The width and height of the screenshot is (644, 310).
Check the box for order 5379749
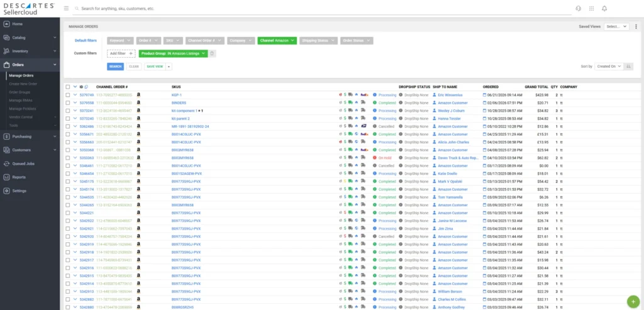coord(68,95)
